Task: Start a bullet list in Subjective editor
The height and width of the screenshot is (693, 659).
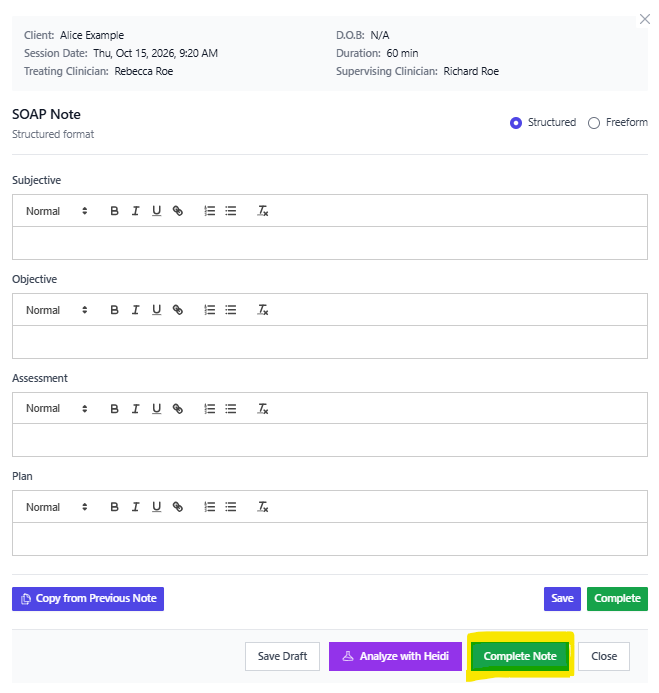Action: 231,211
